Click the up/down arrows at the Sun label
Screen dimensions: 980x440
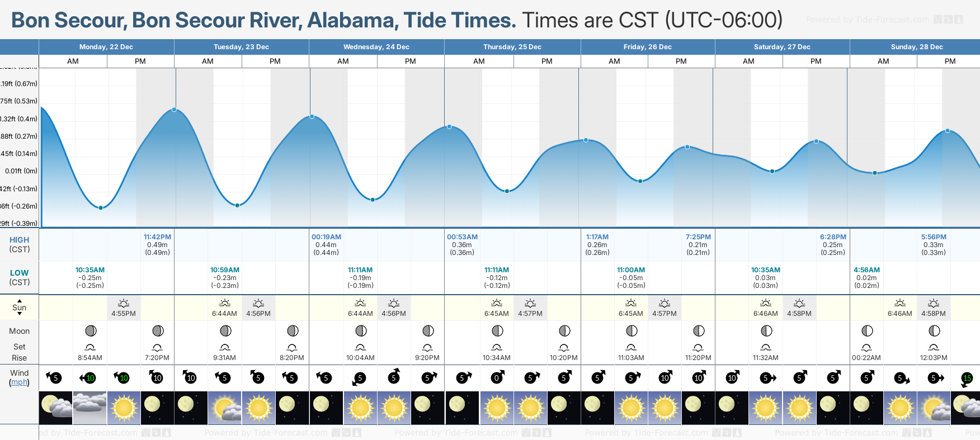20,307
